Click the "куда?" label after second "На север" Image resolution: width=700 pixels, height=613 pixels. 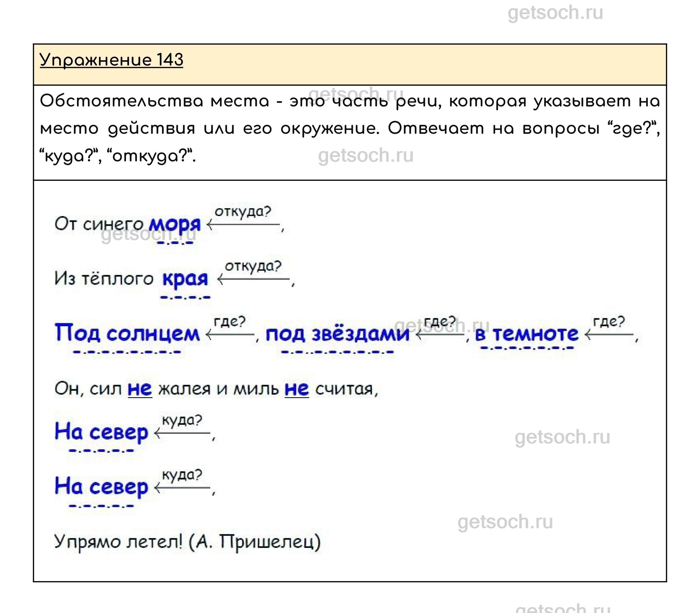pos(182,475)
